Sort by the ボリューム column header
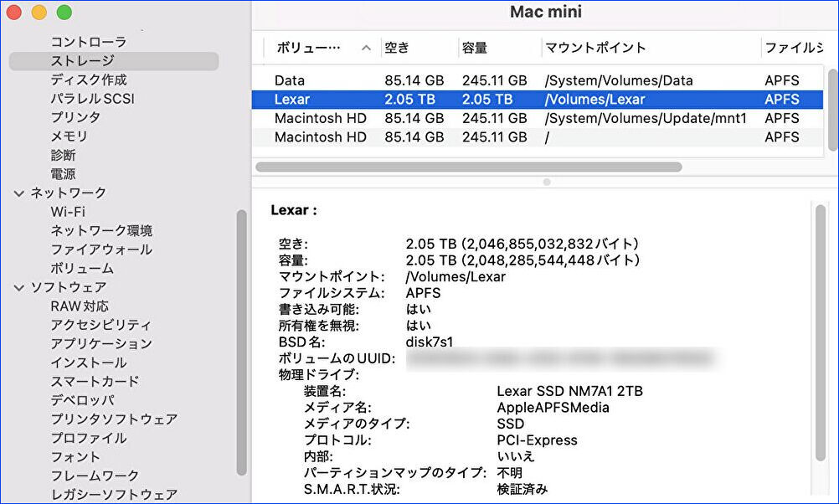 point(323,49)
